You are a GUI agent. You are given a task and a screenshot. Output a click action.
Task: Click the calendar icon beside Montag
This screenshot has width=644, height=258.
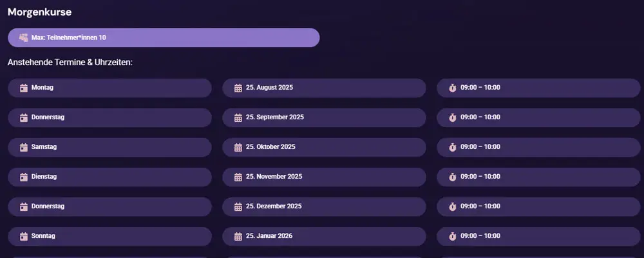tap(24, 88)
